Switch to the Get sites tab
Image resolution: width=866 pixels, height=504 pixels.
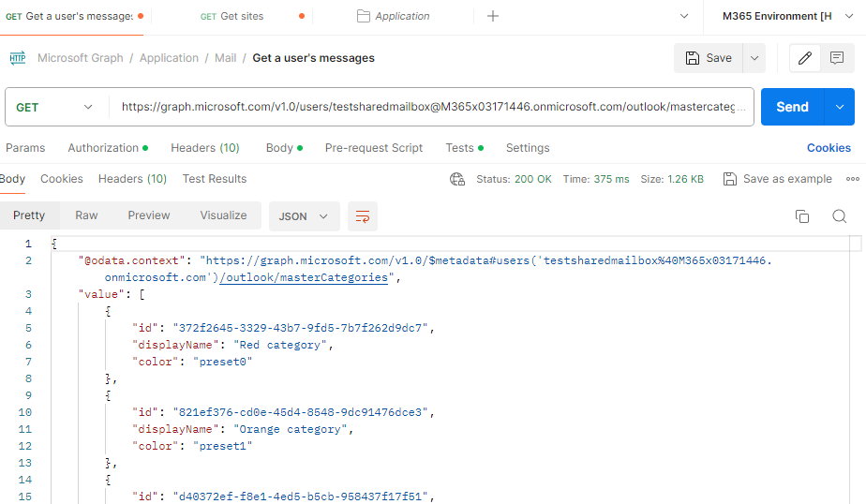click(252, 17)
